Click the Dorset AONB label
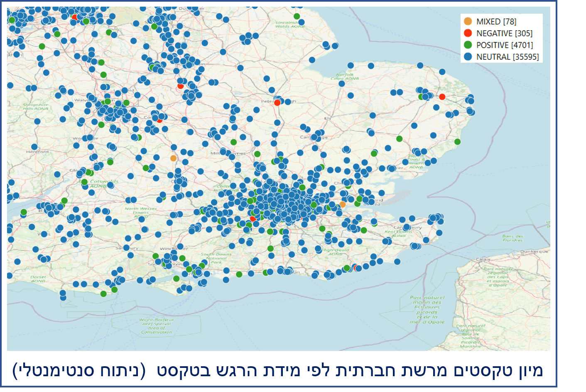The width and height of the screenshot is (586, 392). [x=38, y=279]
